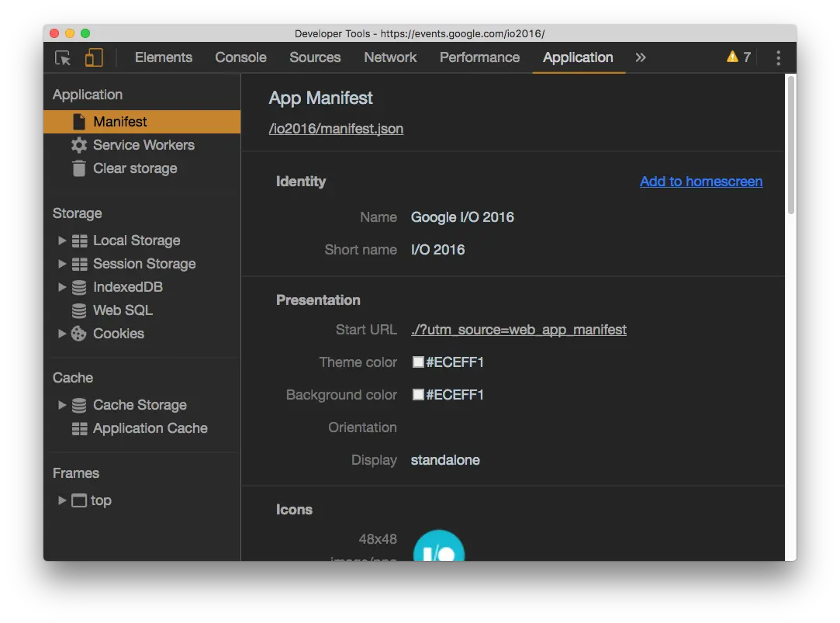
Task: Click the 'standalone' display value
Action: pos(445,460)
